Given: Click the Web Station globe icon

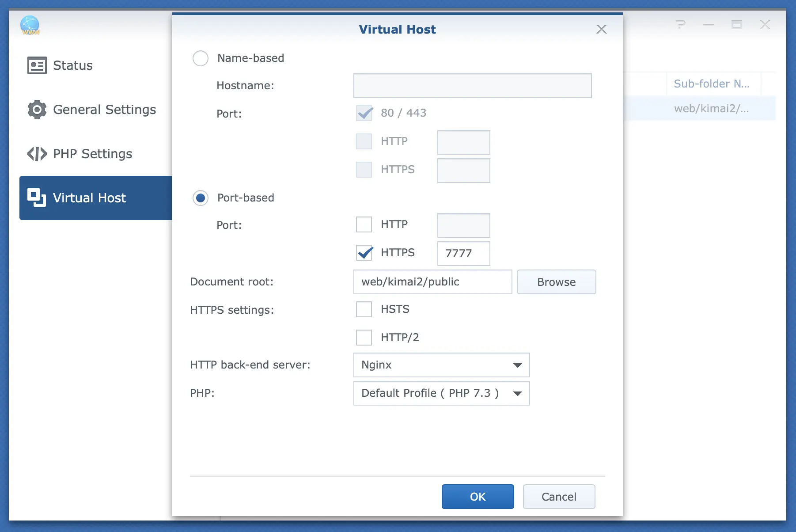Looking at the screenshot, I should (30, 25).
